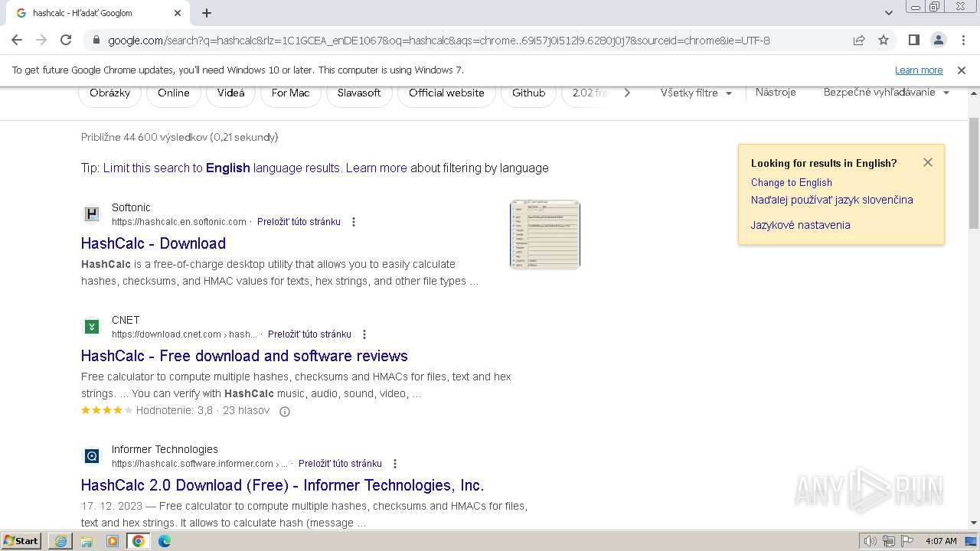The height and width of the screenshot is (551, 980).
Task: Select the For Mac filter chip
Action: pyautogui.click(x=290, y=93)
